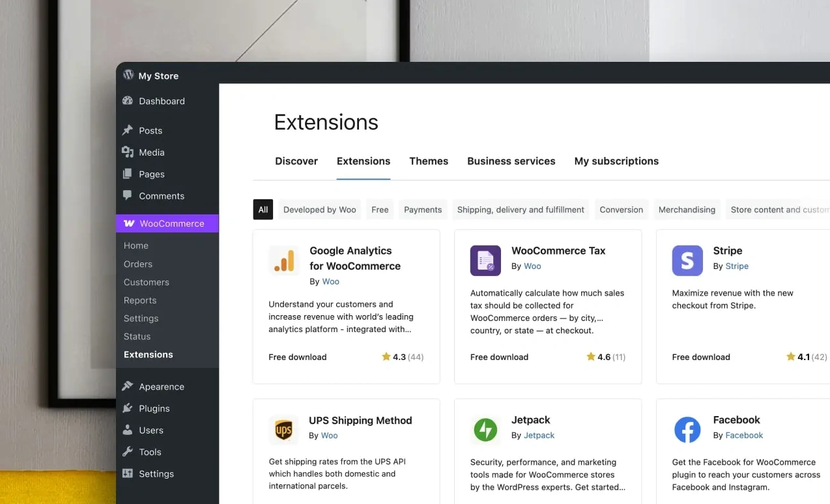The height and width of the screenshot is (504, 830).
Task: Click the Posts pushpin icon
Action: 128,130
